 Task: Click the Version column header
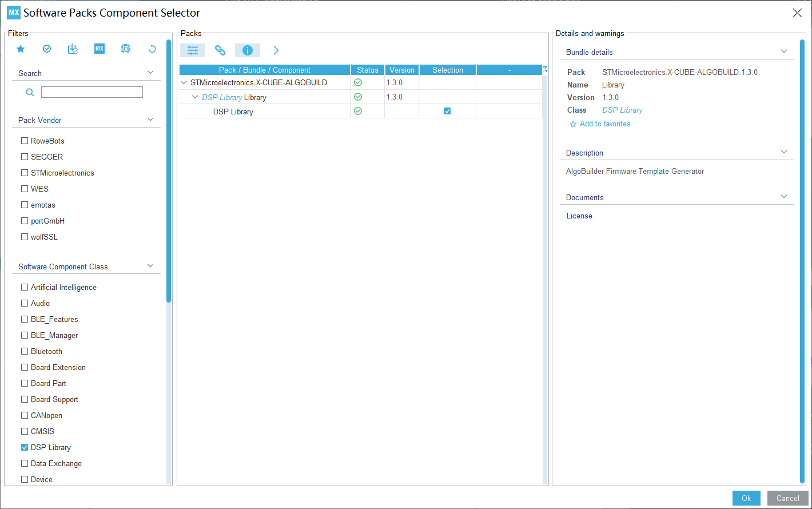click(x=402, y=70)
